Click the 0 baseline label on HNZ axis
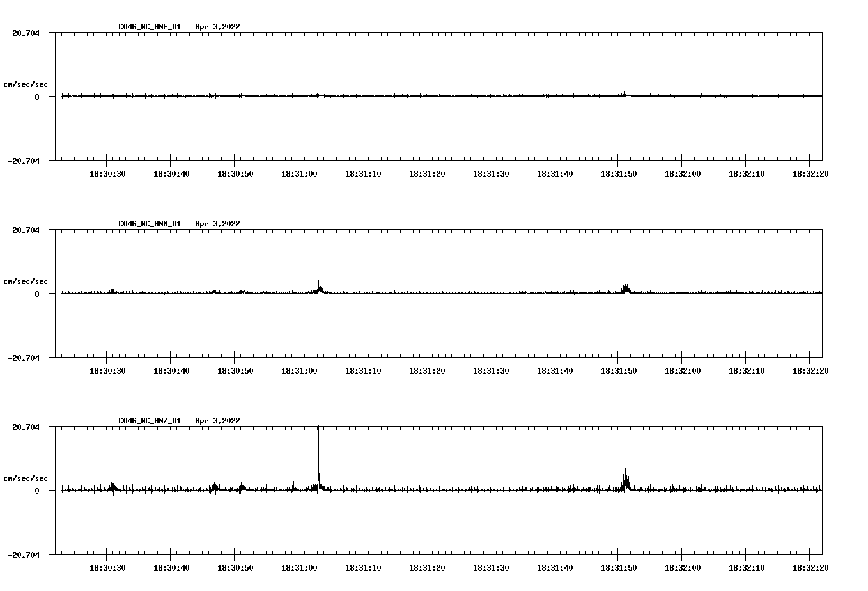Viewport: 868px width, 591px height. 37,491
